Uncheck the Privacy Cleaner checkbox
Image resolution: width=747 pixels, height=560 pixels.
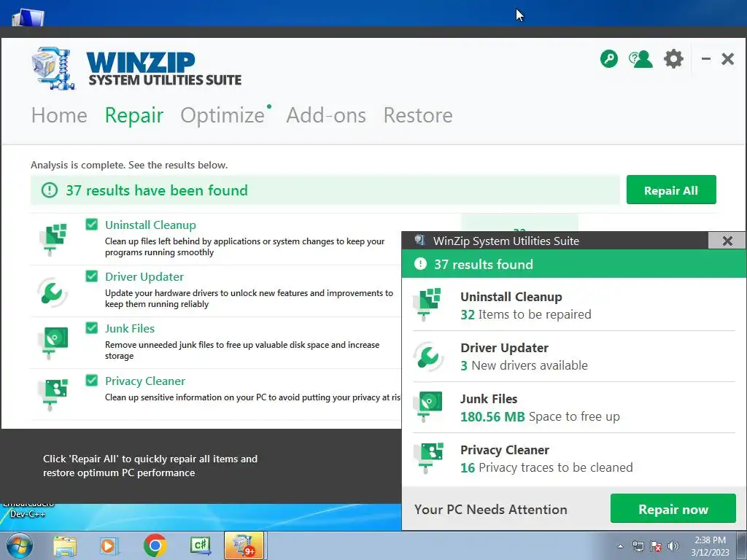point(91,380)
